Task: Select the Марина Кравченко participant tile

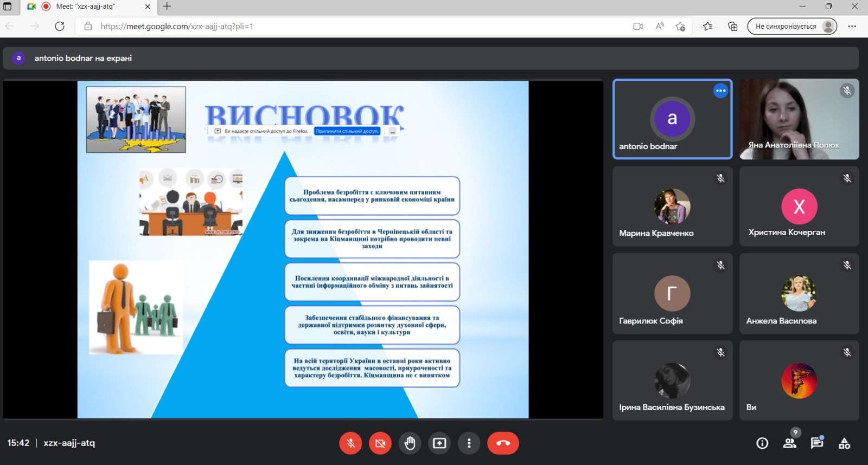Action: (x=672, y=206)
